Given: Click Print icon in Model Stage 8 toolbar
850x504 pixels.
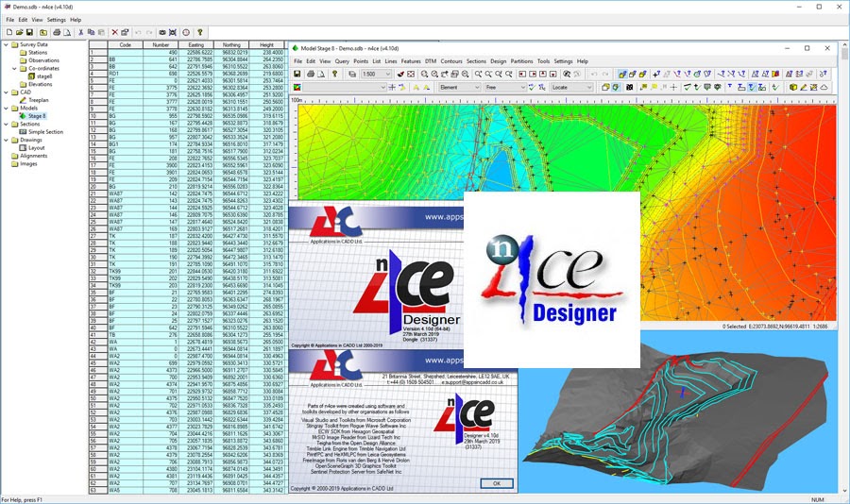Looking at the screenshot, I should point(311,74).
